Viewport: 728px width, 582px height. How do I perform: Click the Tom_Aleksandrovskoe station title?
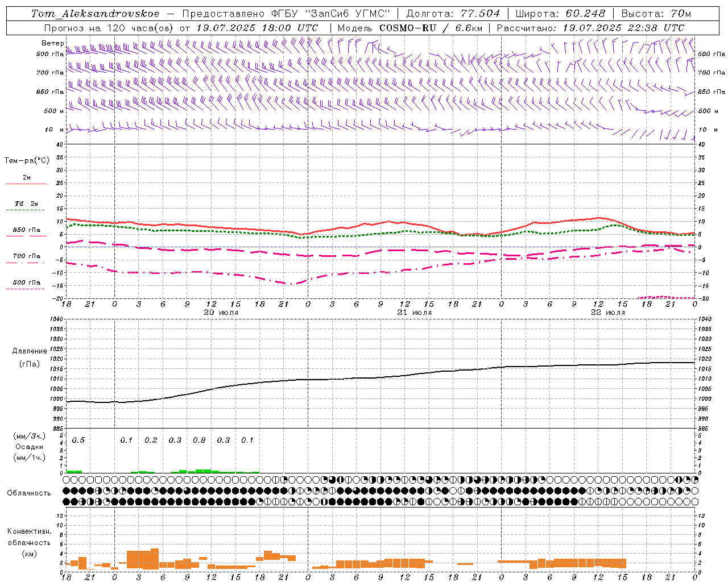coord(95,14)
